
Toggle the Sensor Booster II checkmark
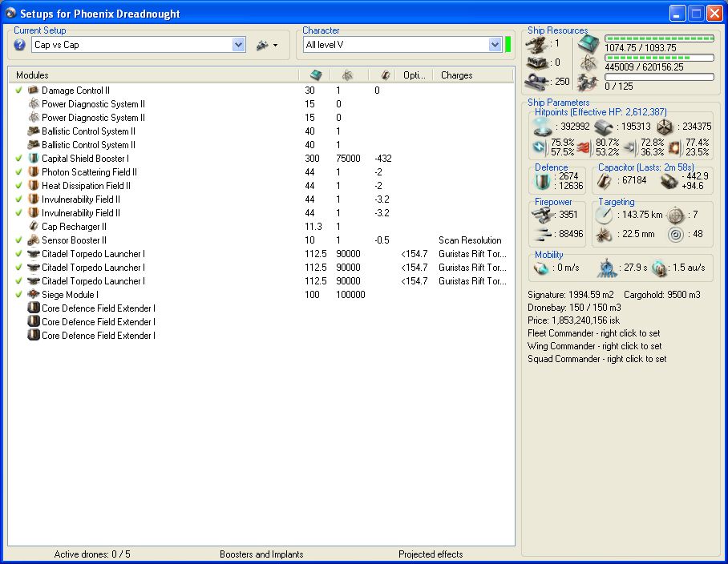click(x=18, y=240)
